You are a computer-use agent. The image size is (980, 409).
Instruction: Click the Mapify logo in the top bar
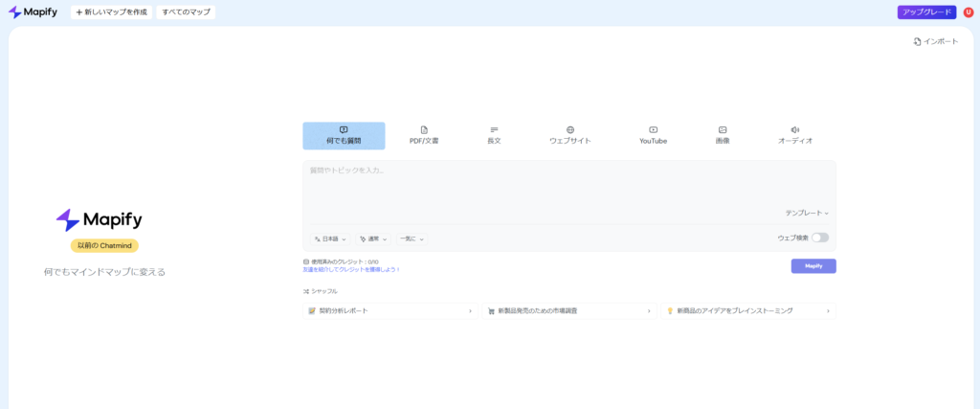33,11
